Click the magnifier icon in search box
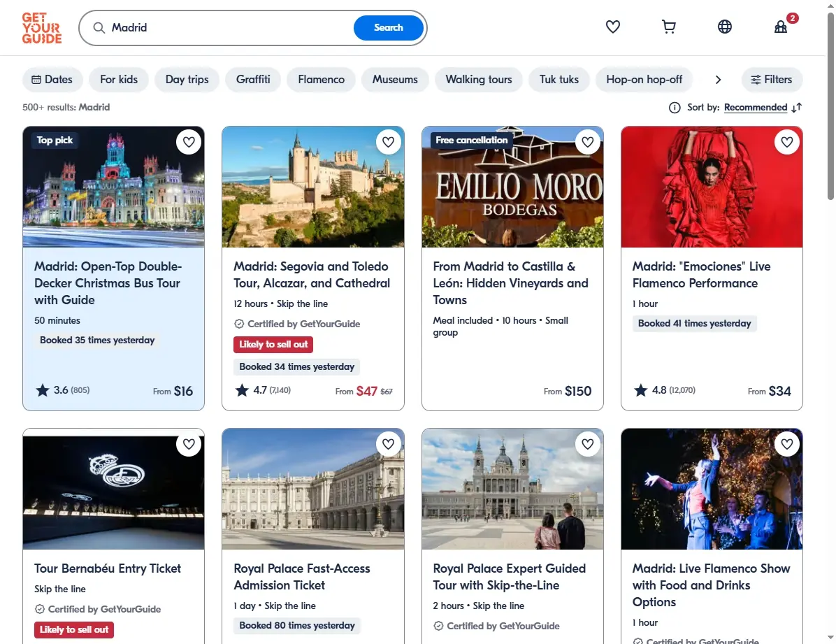This screenshot has height=644, width=836. [x=99, y=28]
